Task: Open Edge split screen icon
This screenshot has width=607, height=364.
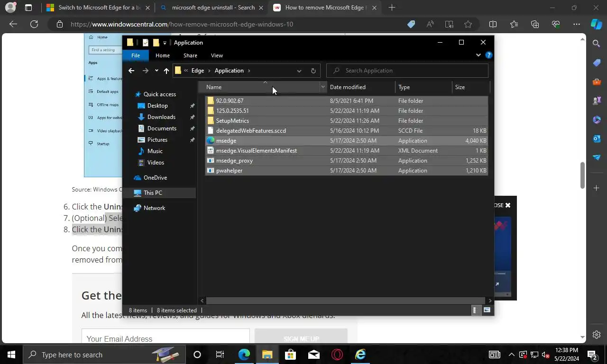Action: 493,24
